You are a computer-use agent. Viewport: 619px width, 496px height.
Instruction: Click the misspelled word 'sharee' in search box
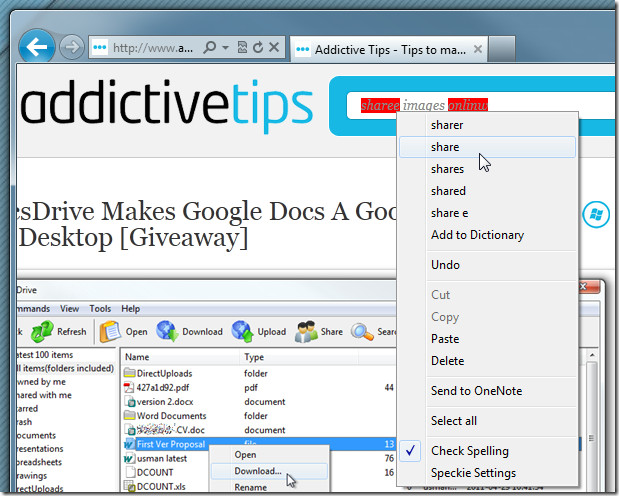pyautogui.click(x=380, y=105)
